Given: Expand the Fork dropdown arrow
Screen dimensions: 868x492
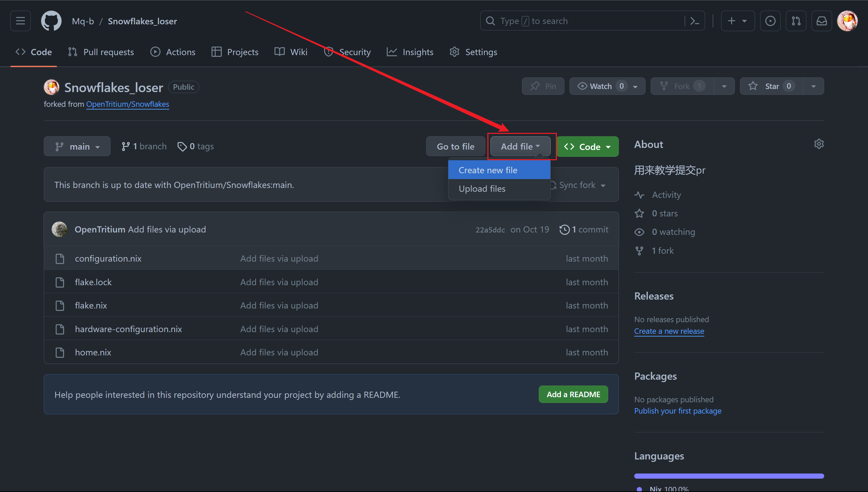Looking at the screenshot, I should tap(724, 86).
